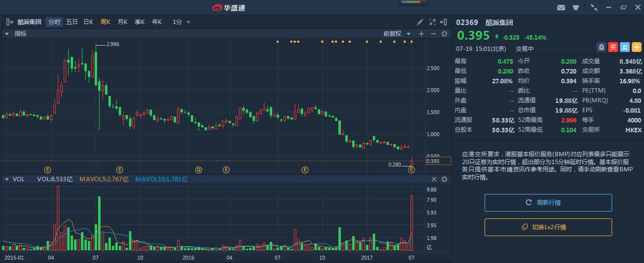
Task: Click the tallest red volume bar near 2015-04
Action: coord(58,218)
